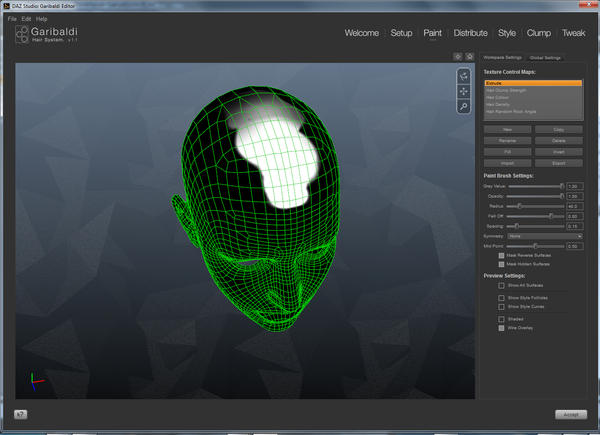Adjust the Fall Off slider
The width and height of the screenshot is (600, 435).
pos(536,216)
